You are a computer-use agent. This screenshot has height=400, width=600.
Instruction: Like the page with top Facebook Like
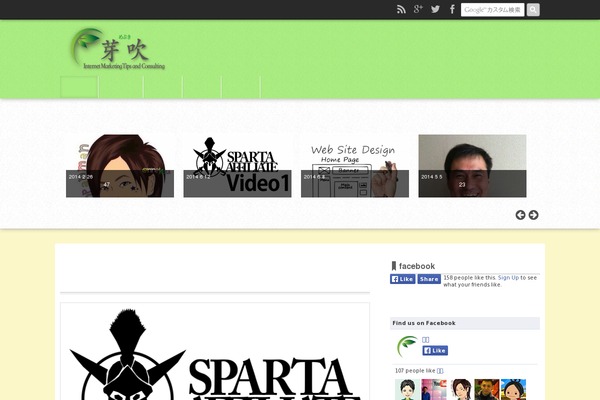click(x=403, y=279)
